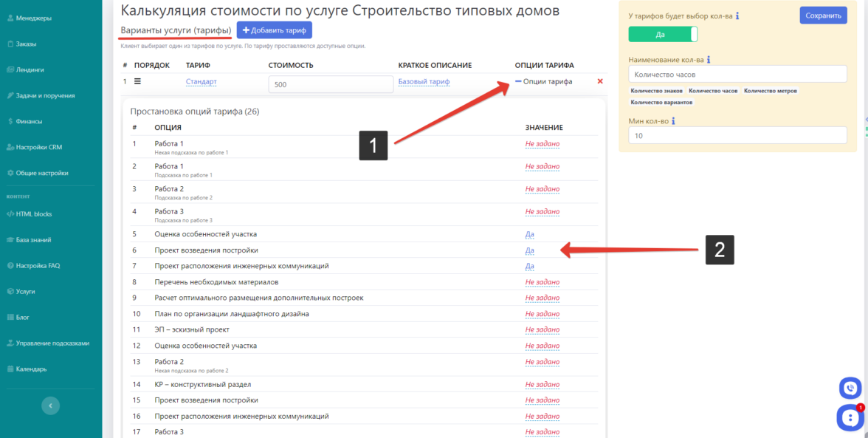Collapse the sidebar with the arrow button
Viewport: 868px width, 438px height.
tap(50, 406)
